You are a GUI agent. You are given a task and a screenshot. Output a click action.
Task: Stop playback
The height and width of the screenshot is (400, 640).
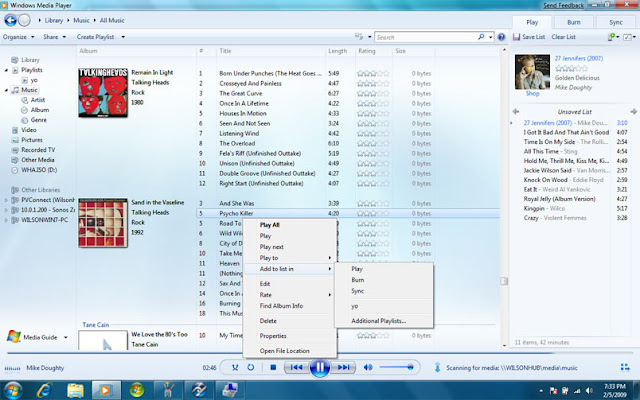(x=273, y=367)
